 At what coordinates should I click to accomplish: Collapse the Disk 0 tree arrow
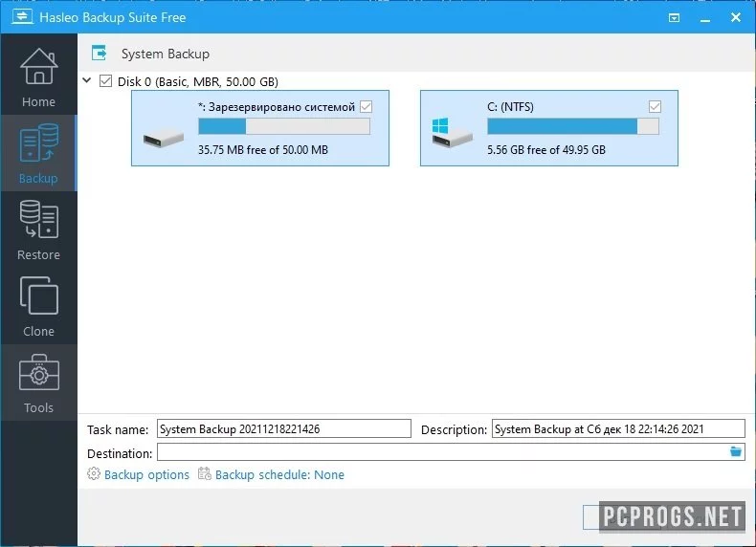pyautogui.click(x=87, y=80)
